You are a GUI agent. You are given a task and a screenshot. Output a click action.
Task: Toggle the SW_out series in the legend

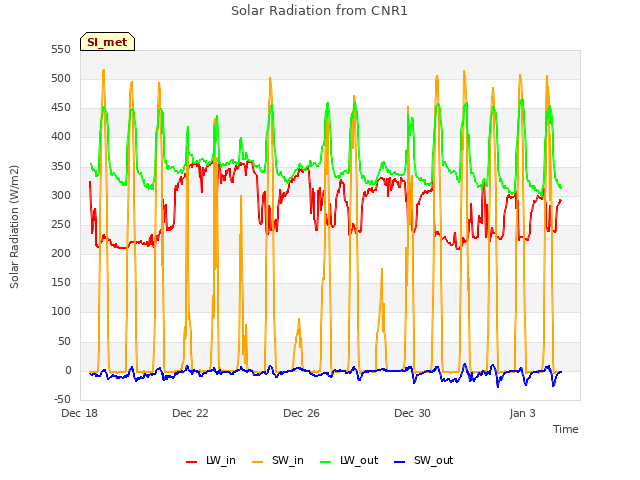coord(423,460)
